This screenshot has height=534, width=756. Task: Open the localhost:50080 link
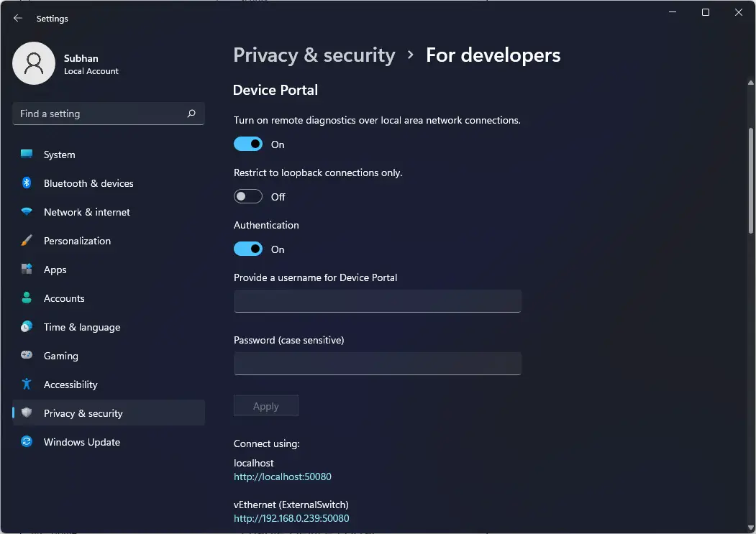(283, 477)
